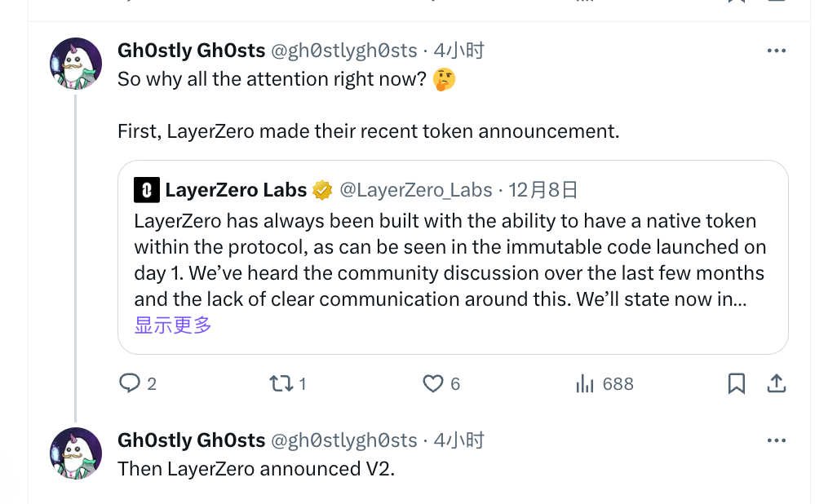Reply to the token announcement tweet
Screen dimensions: 837x504
point(131,383)
